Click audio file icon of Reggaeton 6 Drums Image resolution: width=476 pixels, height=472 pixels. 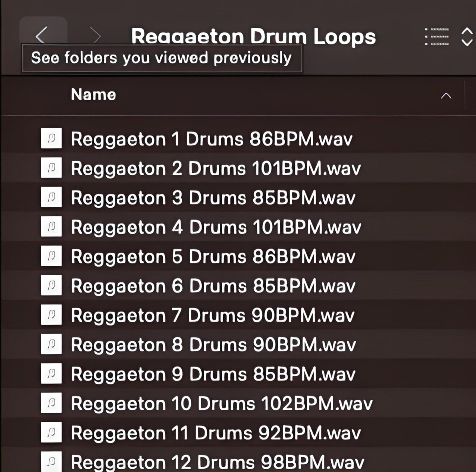51,285
